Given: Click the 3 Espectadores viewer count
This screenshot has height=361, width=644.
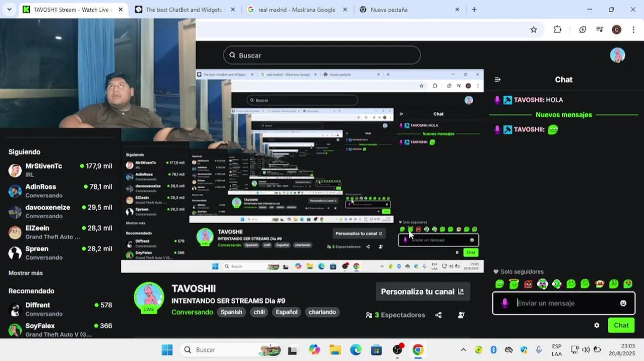Looking at the screenshot, I should coord(395,315).
